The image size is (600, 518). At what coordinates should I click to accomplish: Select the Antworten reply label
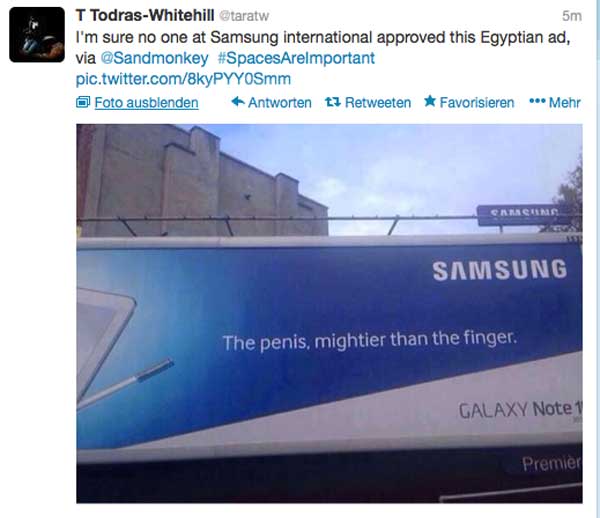280,103
